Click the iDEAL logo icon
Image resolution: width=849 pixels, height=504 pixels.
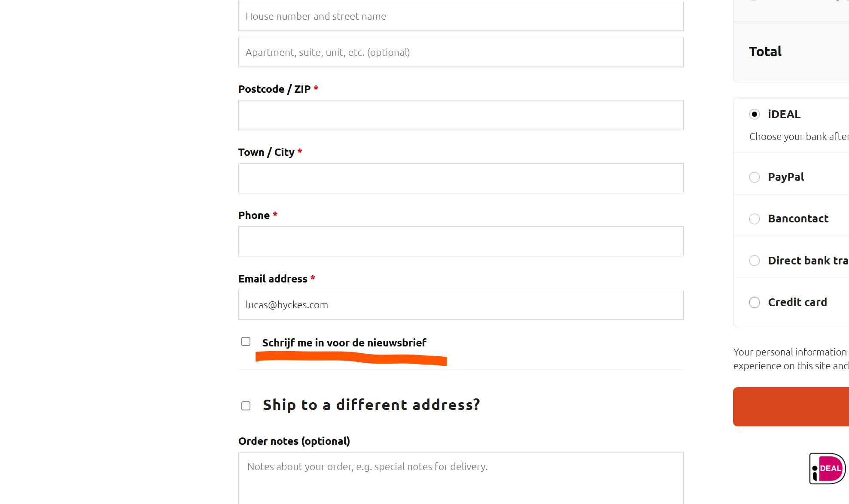point(828,468)
